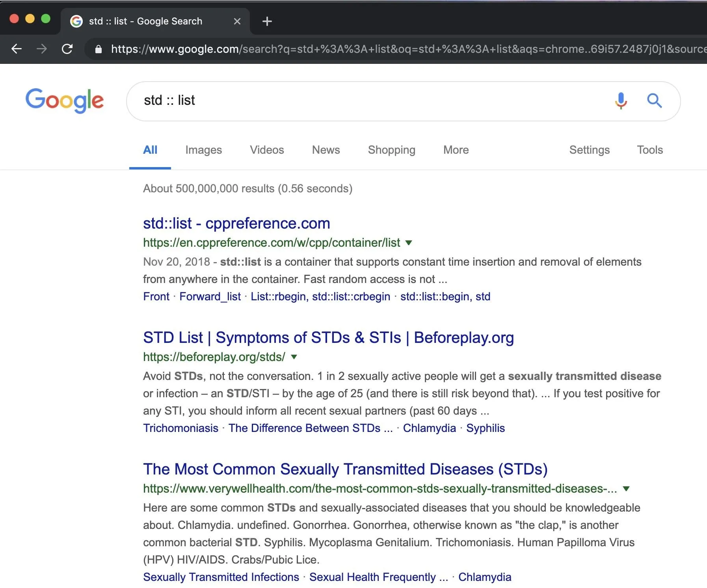
Task: Reload the page with refresh icon
Action: pos(67,49)
